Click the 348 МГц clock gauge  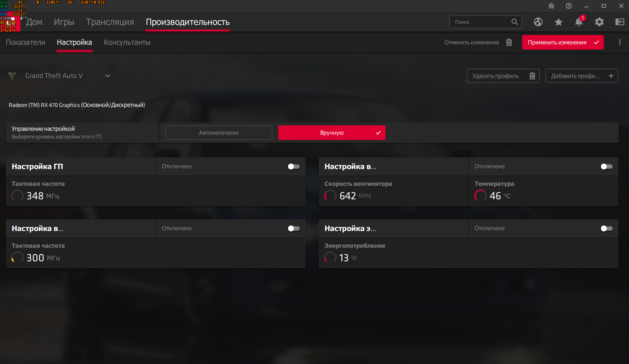click(x=17, y=196)
